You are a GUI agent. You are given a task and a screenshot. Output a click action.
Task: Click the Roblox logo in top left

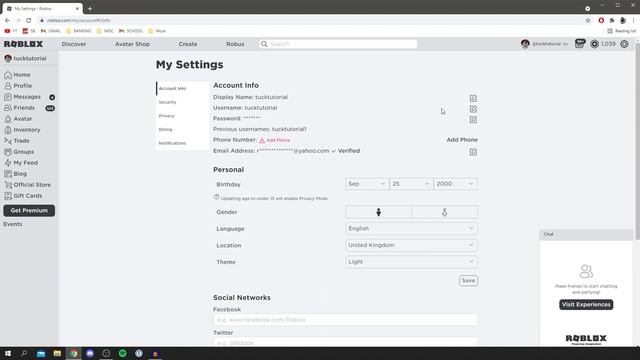pos(24,44)
